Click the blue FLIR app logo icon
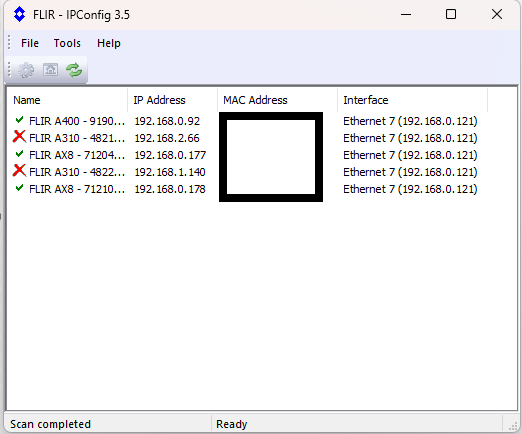 click(19, 14)
